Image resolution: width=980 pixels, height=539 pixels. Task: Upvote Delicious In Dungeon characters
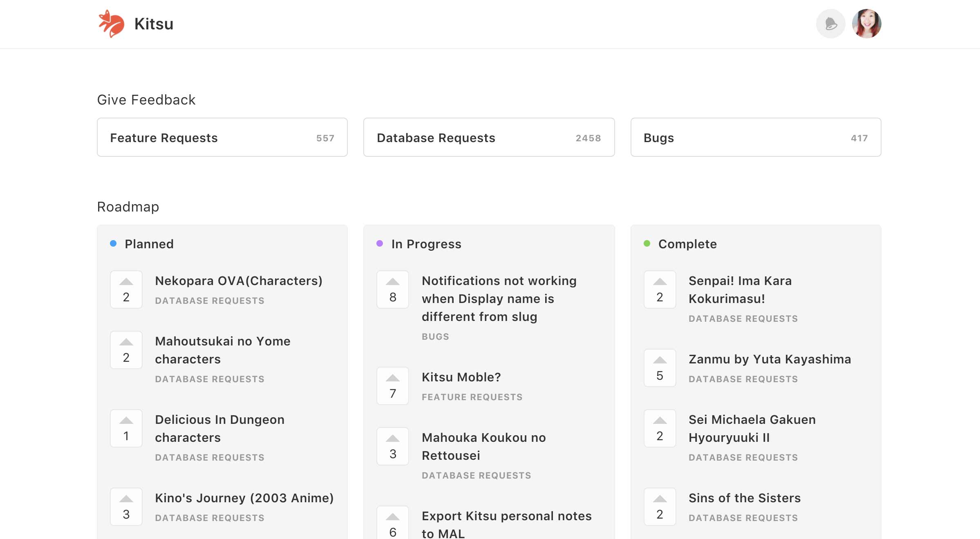pyautogui.click(x=126, y=428)
